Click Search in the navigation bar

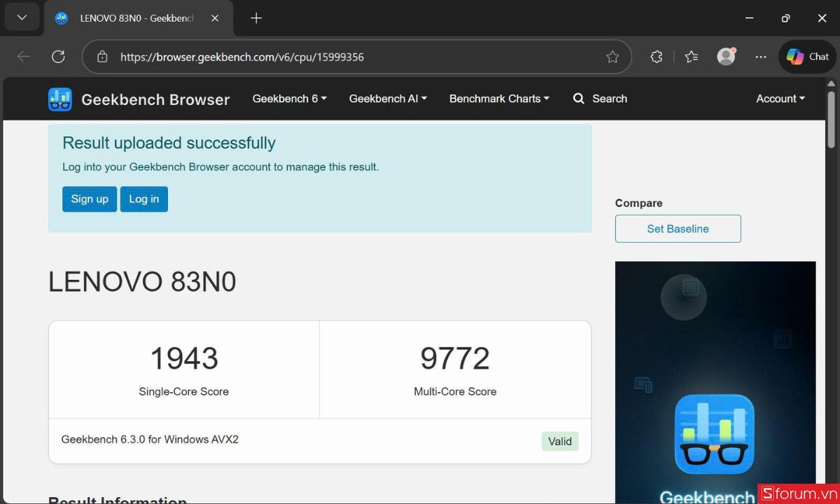[x=600, y=99]
